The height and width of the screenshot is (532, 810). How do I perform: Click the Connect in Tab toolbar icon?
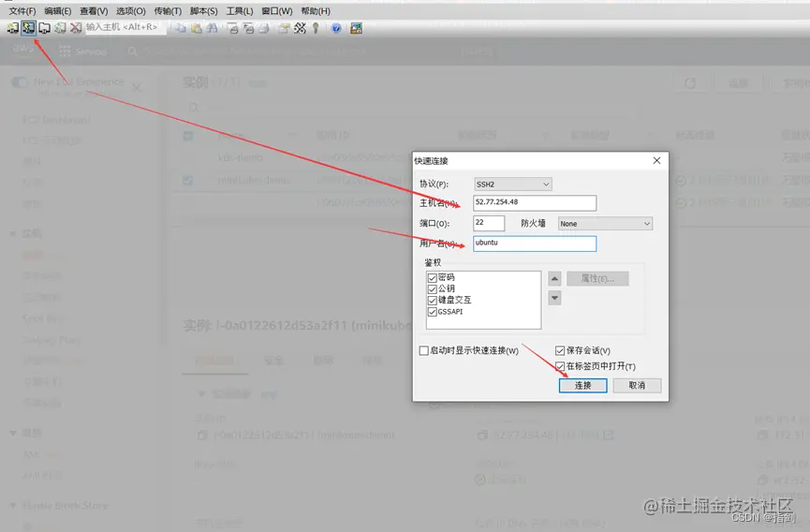(44, 28)
